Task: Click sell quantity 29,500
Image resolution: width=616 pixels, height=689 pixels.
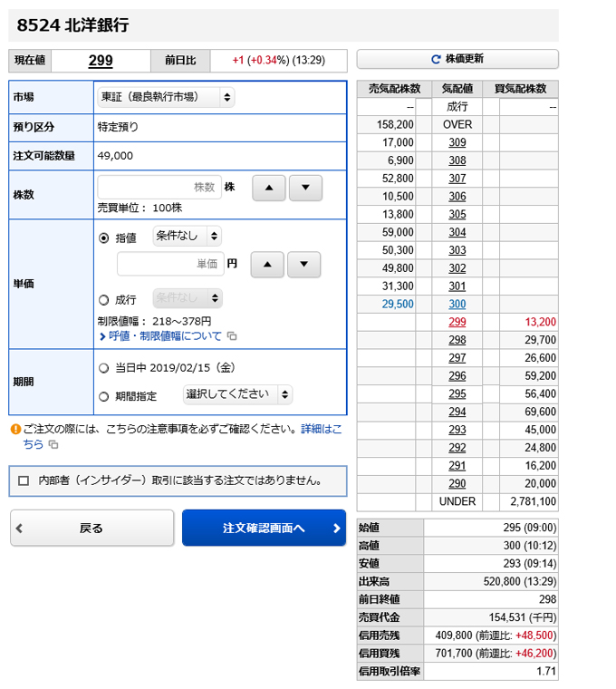Action: click(x=398, y=304)
